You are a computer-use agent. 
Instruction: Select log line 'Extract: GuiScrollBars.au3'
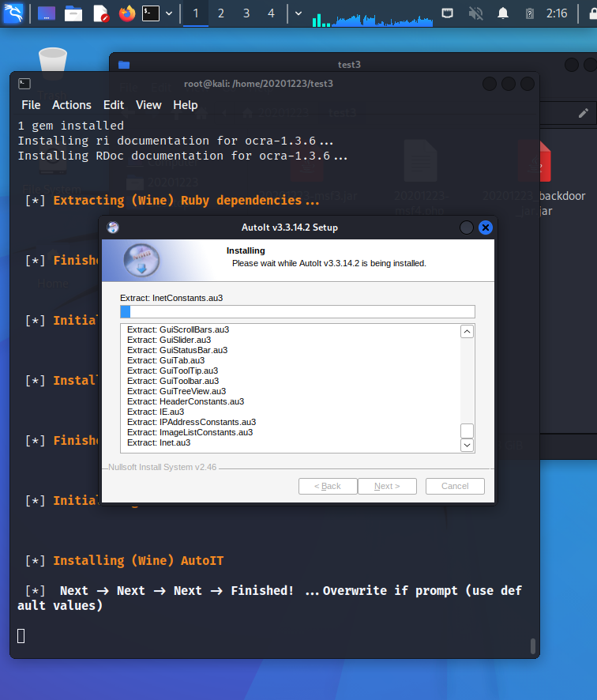[x=178, y=329]
